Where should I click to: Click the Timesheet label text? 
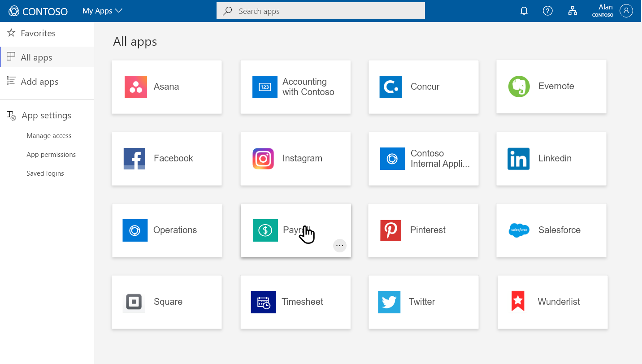[x=302, y=302]
